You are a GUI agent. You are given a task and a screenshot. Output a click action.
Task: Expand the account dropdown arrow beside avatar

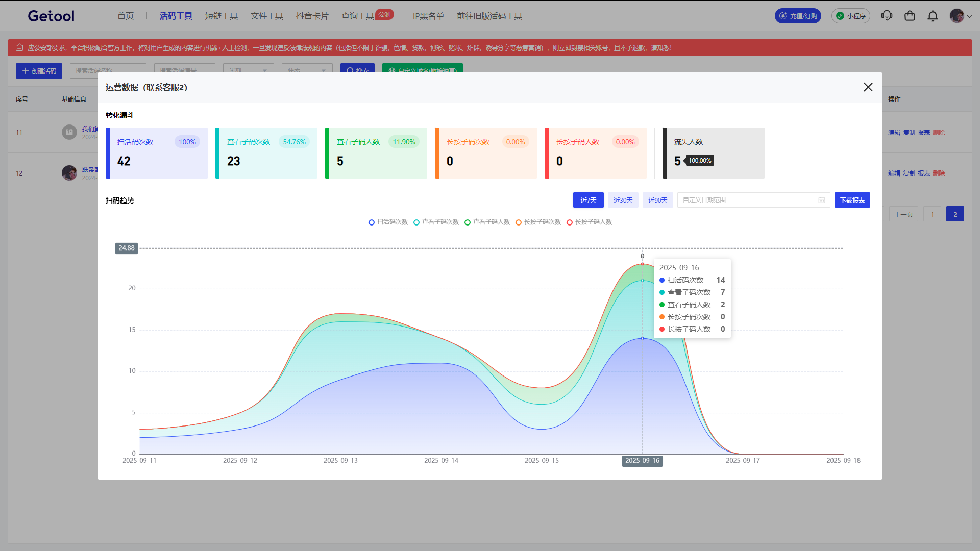(x=970, y=16)
